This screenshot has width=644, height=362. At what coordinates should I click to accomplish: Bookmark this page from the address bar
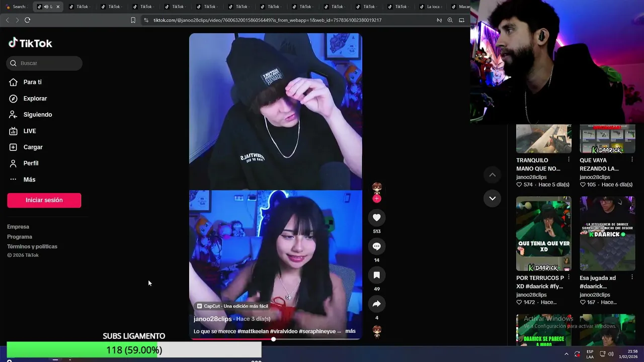coord(133,20)
